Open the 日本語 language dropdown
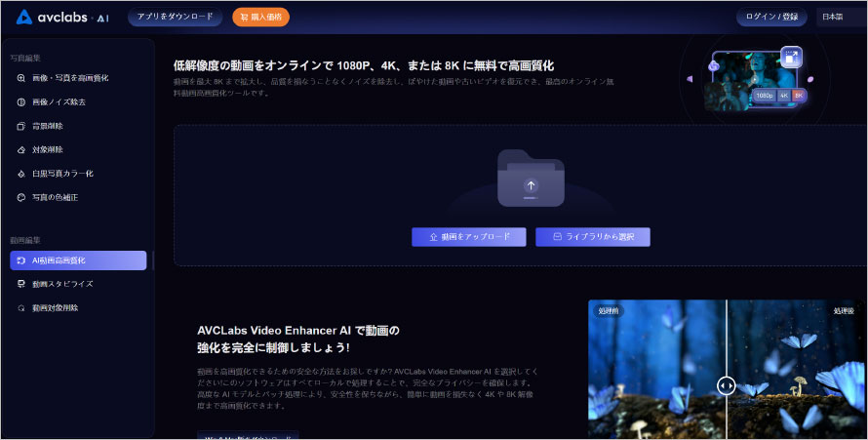 (841, 17)
